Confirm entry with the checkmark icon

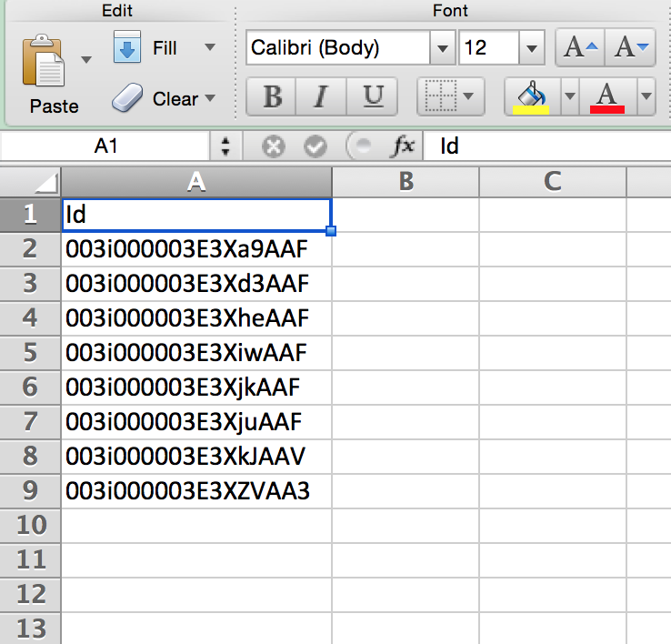[315, 146]
